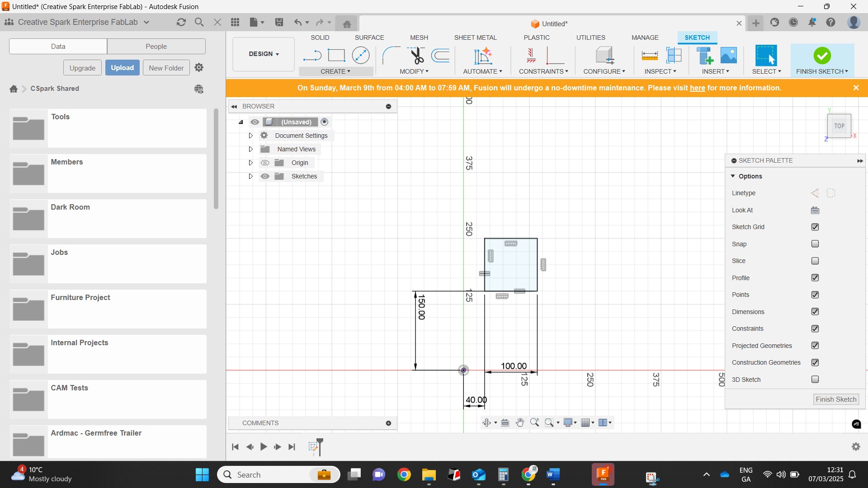Enable the Snap checkbox
Viewport: 868px width, 488px height.
pyautogui.click(x=815, y=244)
